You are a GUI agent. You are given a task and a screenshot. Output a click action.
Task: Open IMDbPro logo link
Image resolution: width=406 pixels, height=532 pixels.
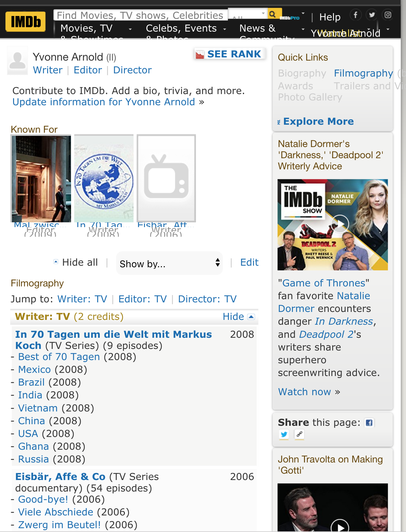(290, 18)
